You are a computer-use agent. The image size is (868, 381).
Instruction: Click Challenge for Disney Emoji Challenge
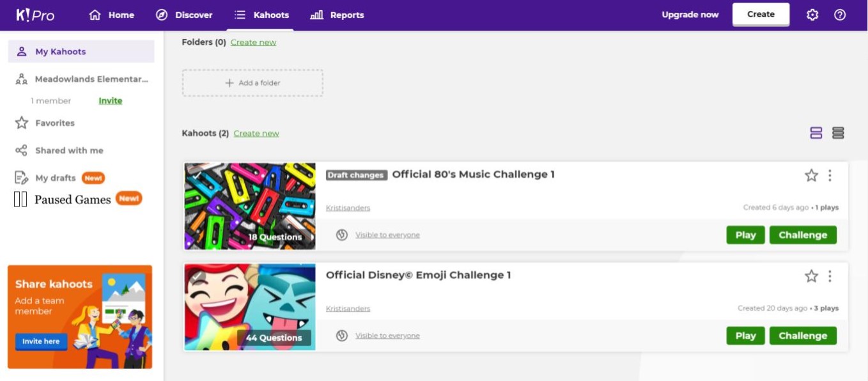point(803,336)
